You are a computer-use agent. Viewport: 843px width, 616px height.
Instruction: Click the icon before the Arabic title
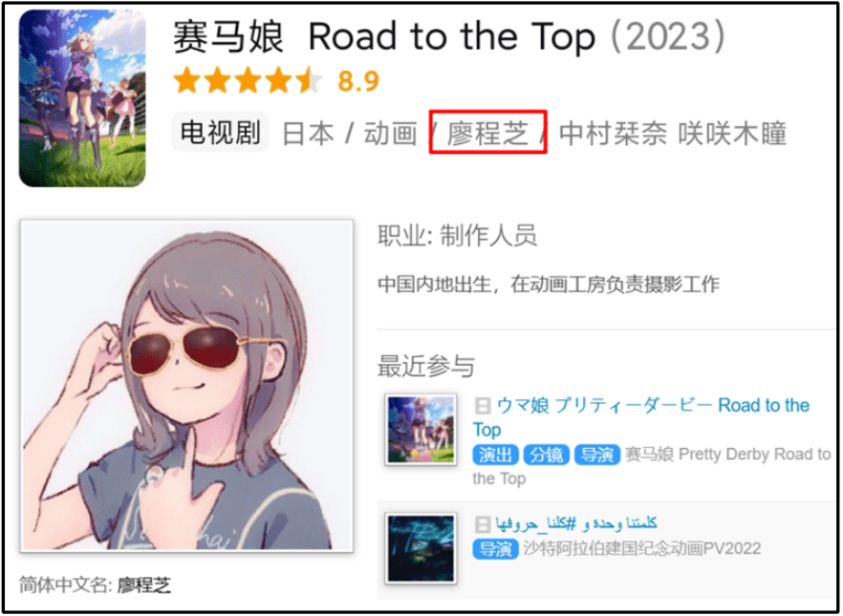[483, 523]
